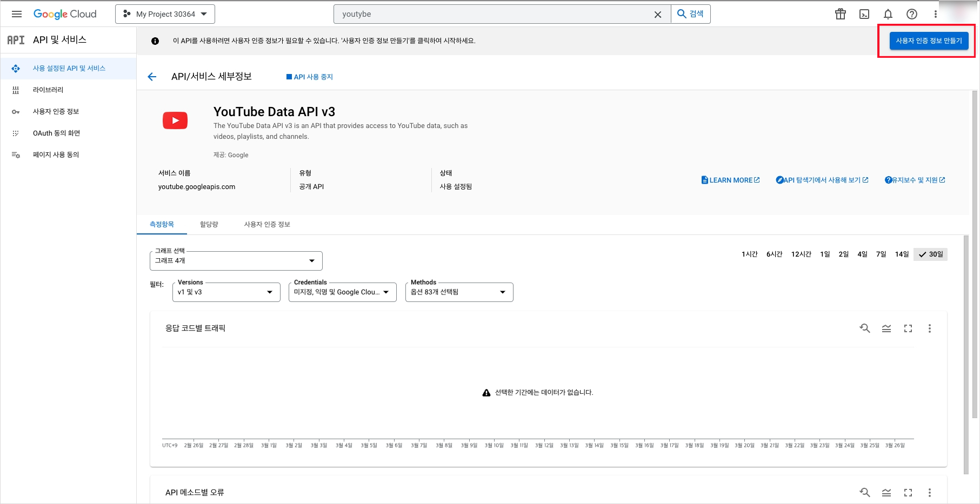Click the 사용자 인증 정보 만들기 button
This screenshot has width=980, height=504.
click(x=929, y=41)
